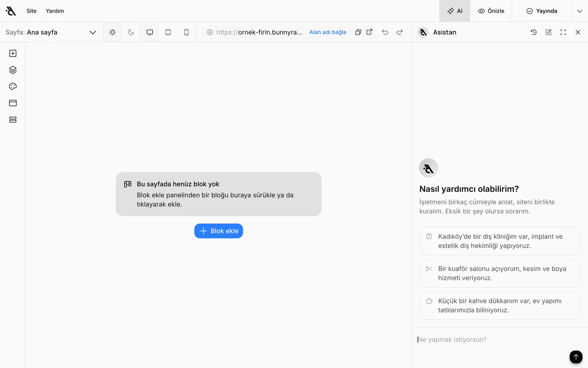The image size is (588, 368).
Task: Open the Site menu
Action: pos(32,11)
